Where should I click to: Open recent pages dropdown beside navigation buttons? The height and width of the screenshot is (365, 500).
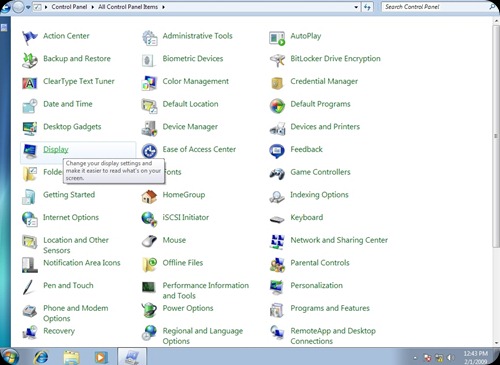click(x=28, y=7)
